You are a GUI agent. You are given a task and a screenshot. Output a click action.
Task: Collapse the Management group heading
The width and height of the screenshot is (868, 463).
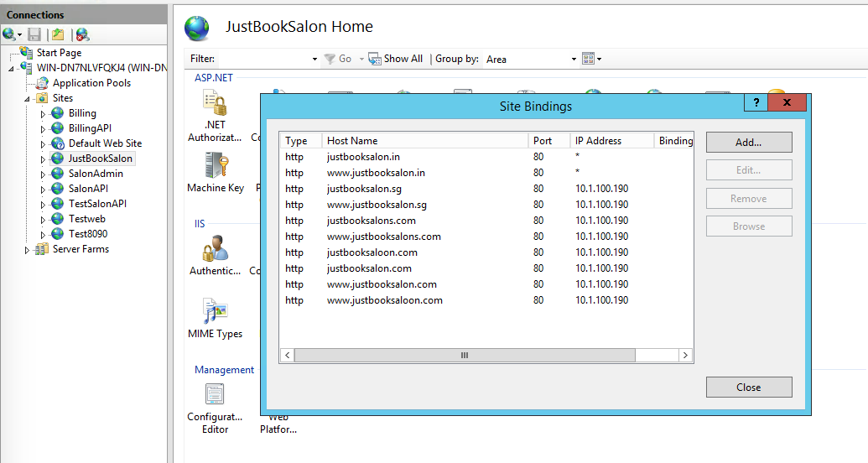pos(224,370)
